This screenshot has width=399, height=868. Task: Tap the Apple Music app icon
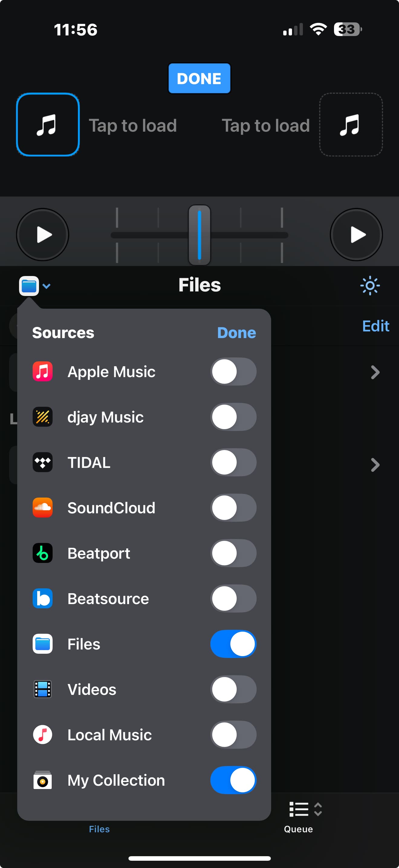(x=42, y=372)
